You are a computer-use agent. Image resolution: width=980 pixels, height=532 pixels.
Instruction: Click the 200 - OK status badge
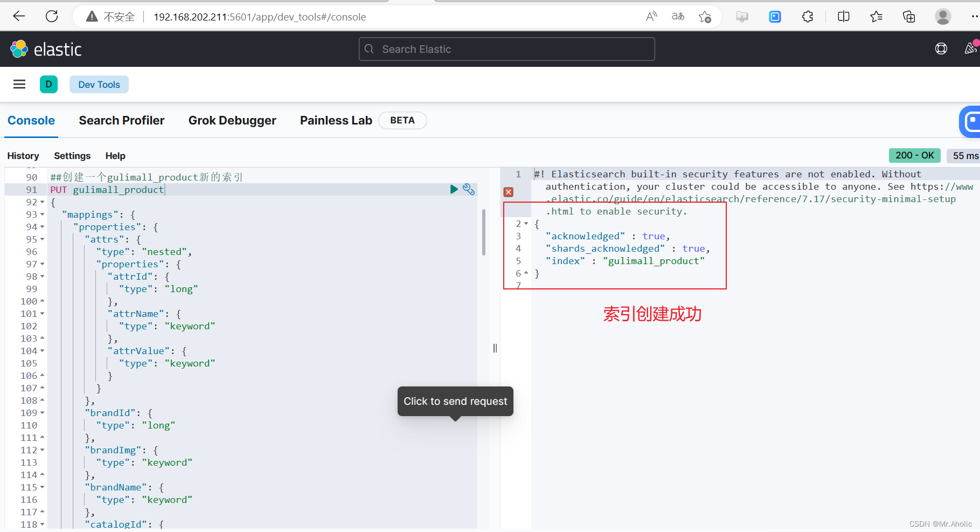point(915,155)
